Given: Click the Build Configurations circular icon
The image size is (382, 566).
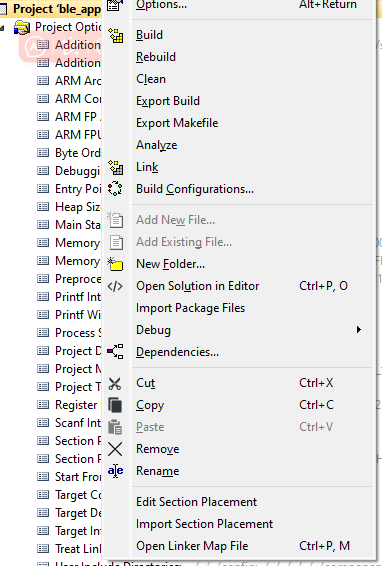Looking at the screenshot, I should (115, 189).
